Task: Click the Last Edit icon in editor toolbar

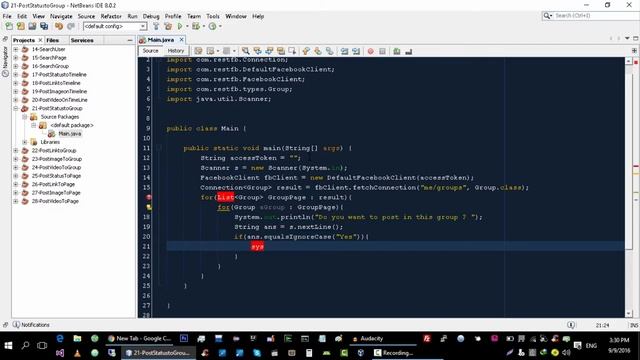Action: [x=198, y=51]
